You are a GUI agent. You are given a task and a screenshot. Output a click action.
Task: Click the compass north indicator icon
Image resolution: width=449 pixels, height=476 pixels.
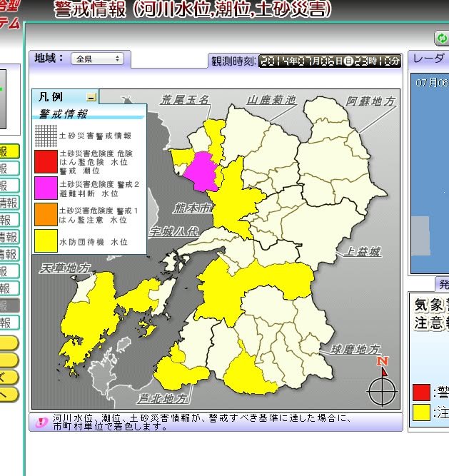click(x=382, y=385)
